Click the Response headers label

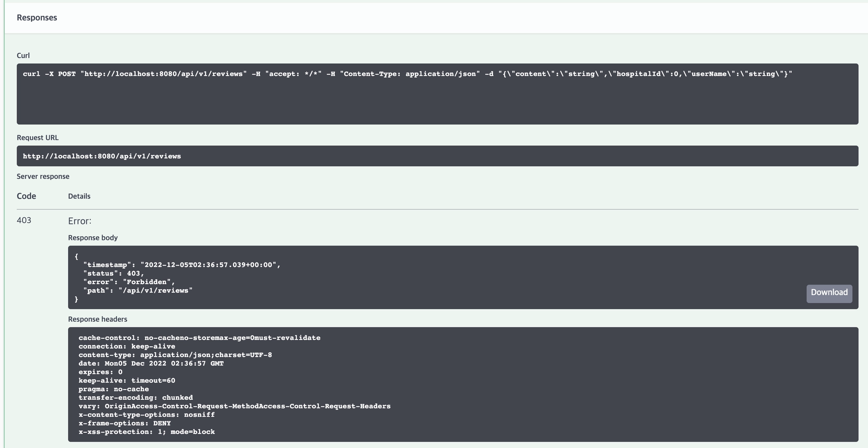tap(97, 319)
